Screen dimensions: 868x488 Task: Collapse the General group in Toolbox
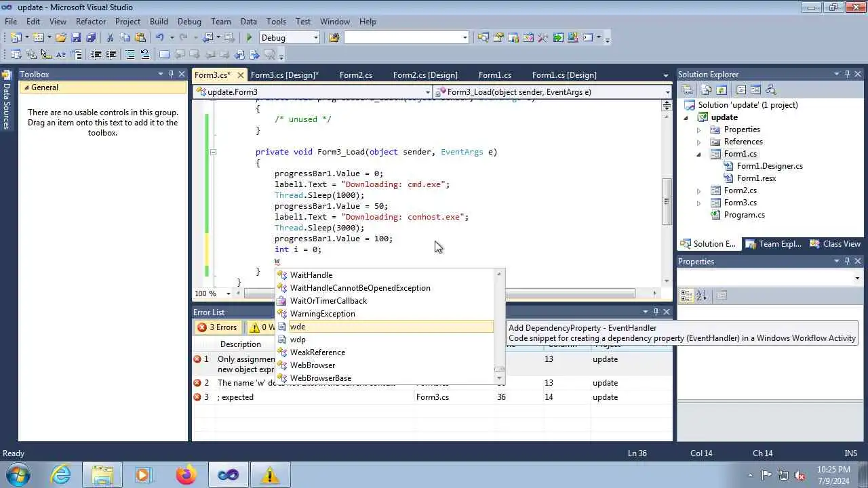[26, 87]
